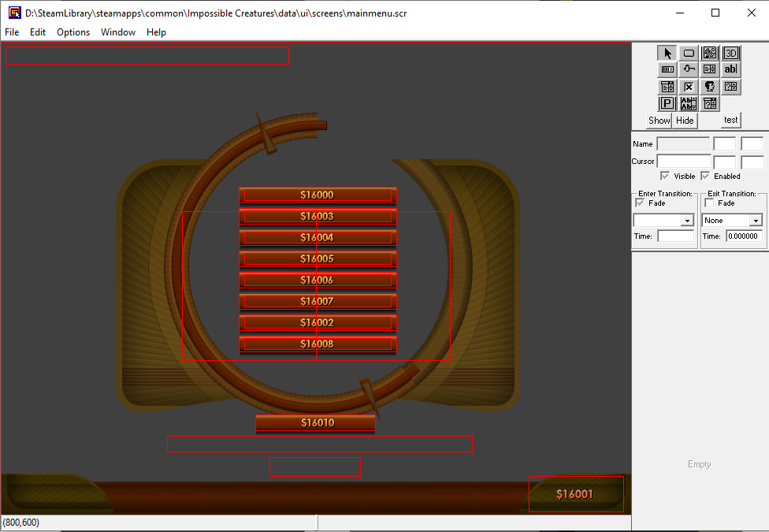Open the Options menu
The height and width of the screenshot is (532, 769).
point(73,32)
